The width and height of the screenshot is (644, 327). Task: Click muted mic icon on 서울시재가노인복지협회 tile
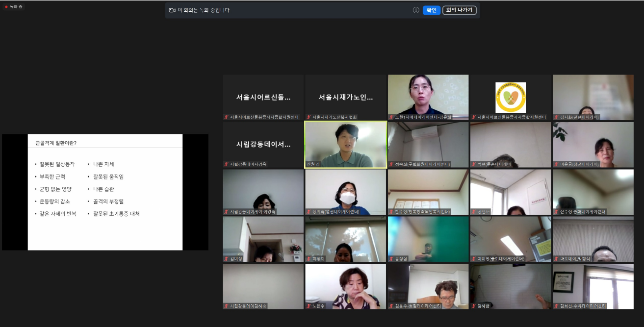tap(309, 117)
